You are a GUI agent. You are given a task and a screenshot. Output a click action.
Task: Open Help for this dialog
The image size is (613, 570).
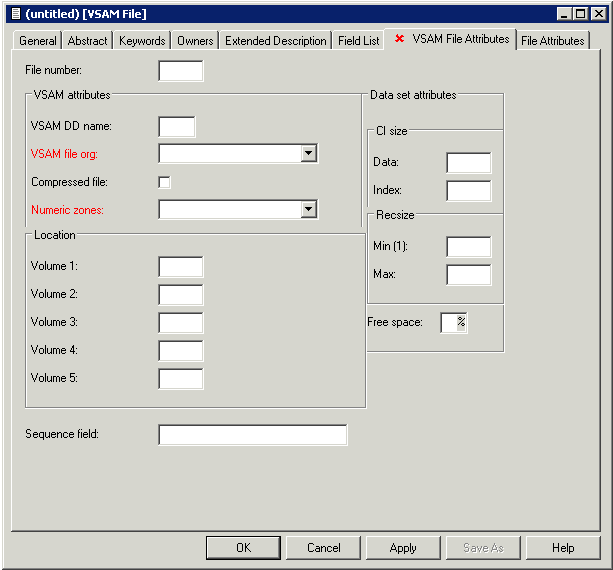pyautogui.click(x=563, y=548)
